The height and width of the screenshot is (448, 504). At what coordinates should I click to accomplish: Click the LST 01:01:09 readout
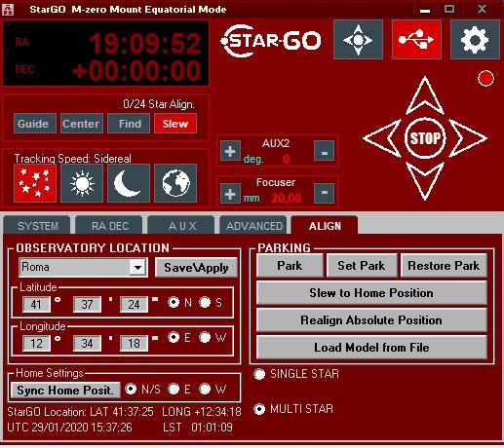pos(198,427)
